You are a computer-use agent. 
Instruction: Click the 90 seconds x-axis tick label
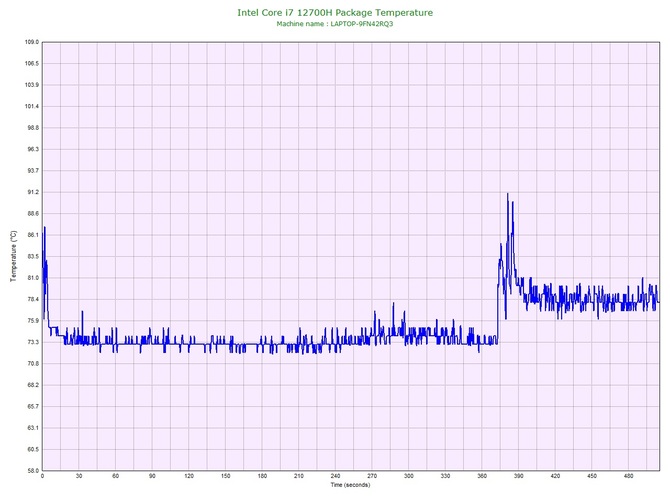152,476
